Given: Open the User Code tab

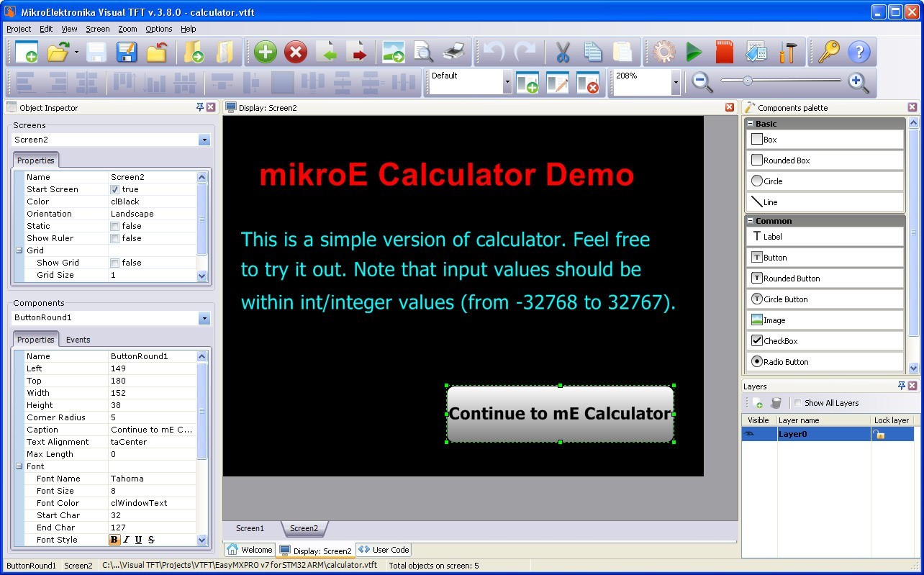Looking at the screenshot, I should coord(384,550).
